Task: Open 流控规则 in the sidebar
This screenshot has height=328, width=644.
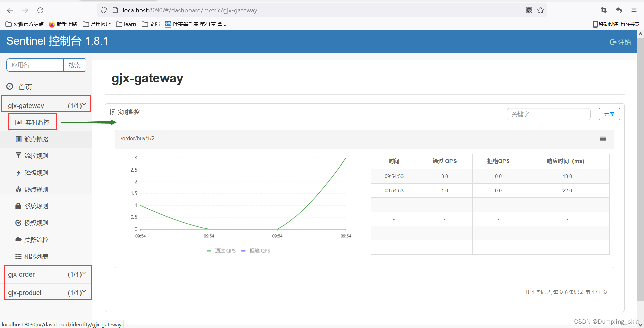Action: pos(36,156)
